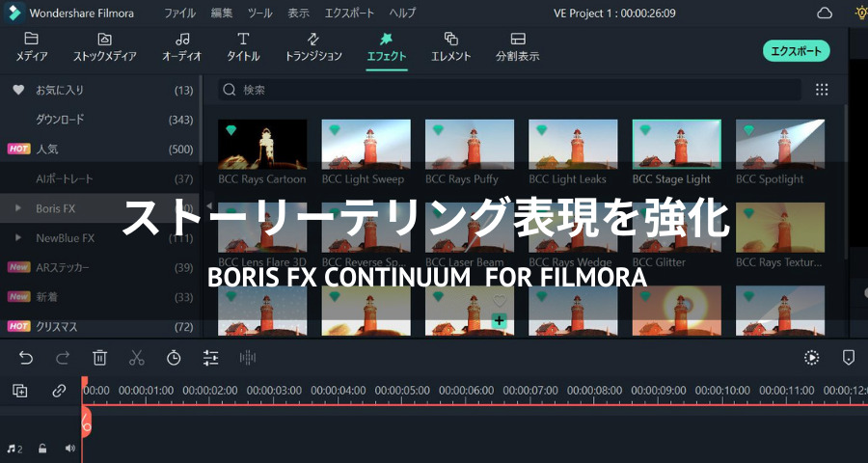The image size is (868, 463).
Task: Click the add track icon
Action: [x=20, y=391]
